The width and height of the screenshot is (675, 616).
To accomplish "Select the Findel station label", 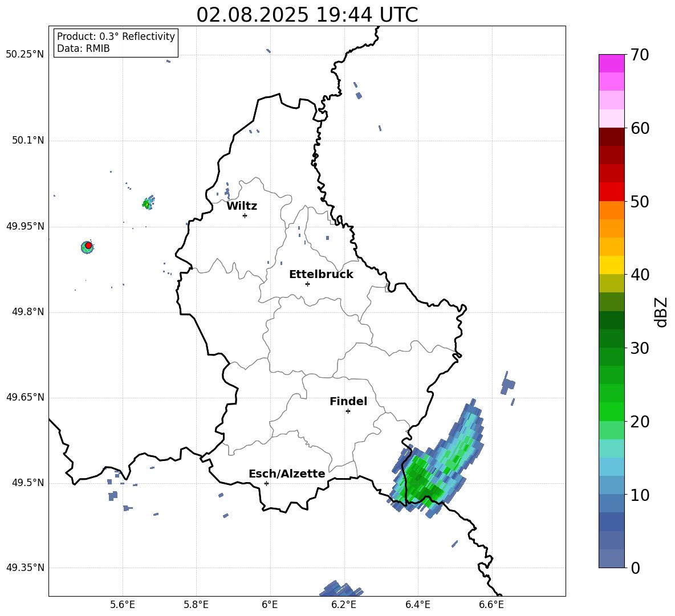I will (x=348, y=401).
